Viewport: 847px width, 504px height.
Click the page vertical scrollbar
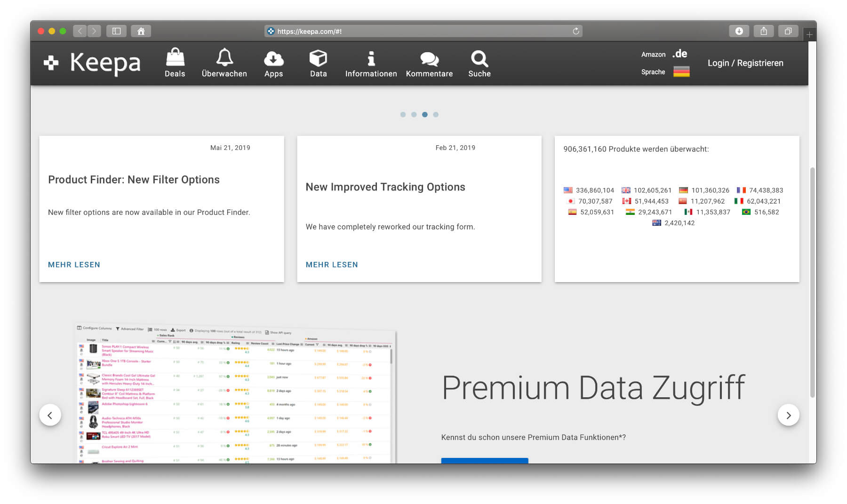[x=812, y=282]
